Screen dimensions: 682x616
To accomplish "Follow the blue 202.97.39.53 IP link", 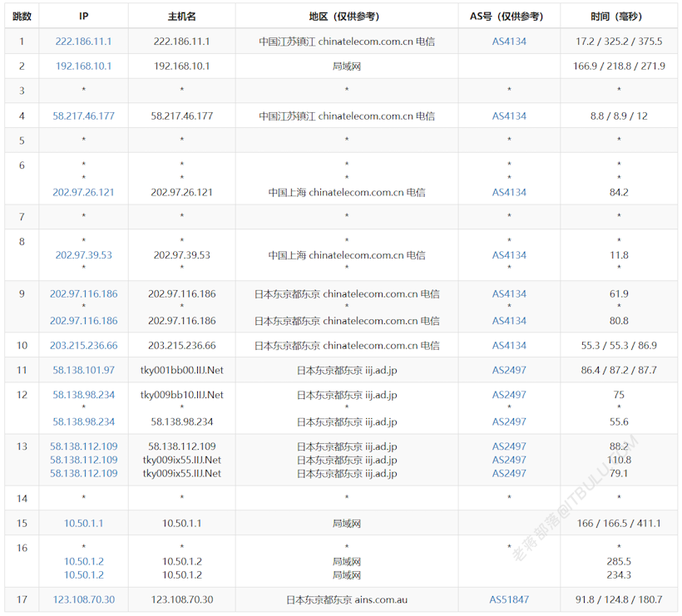I will [83, 254].
